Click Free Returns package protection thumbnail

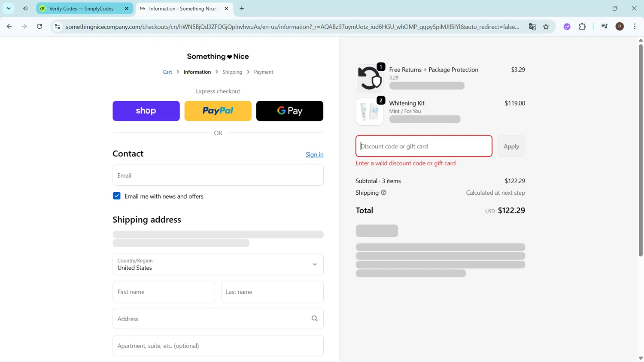pos(369,78)
